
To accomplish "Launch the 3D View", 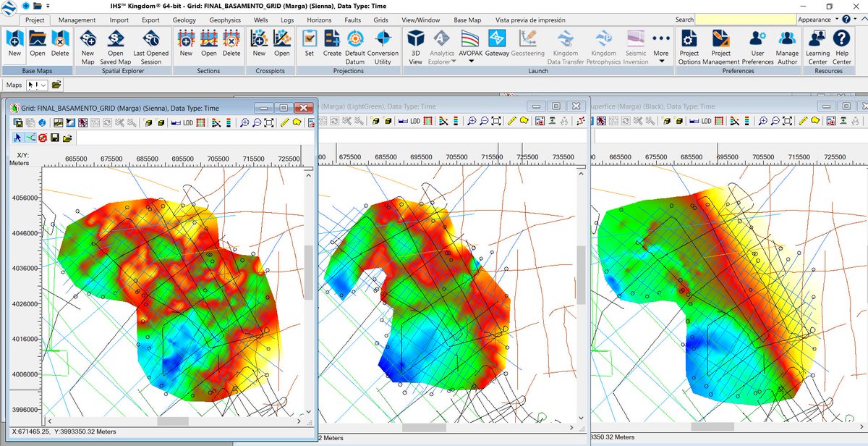I will pyautogui.click(x=415, y=47).
